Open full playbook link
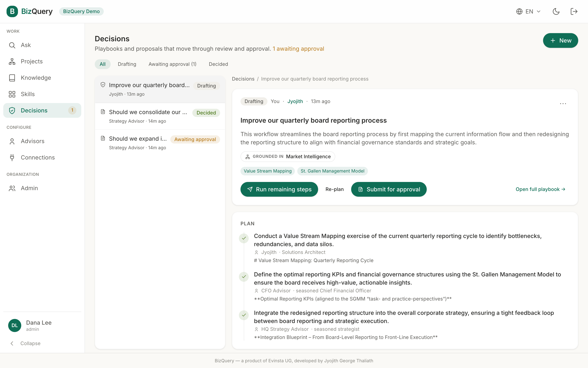Screen dimensions: 588x368 point(541,189)
